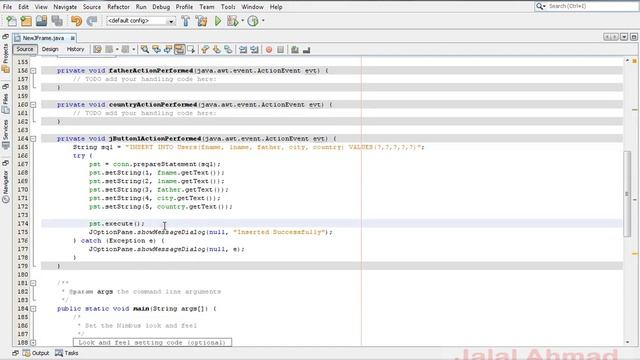Open the Debug menu
This screenshot has height=360, width=640.
click(161, 7)
